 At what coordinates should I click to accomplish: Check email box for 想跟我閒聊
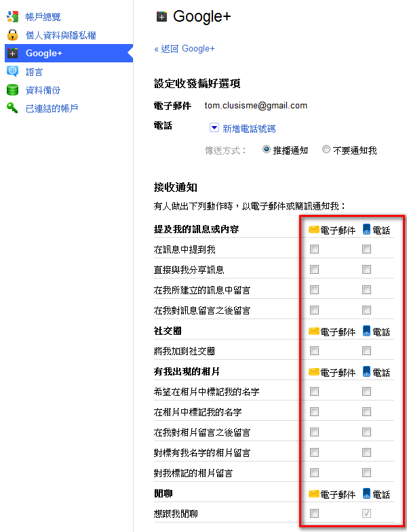pos(314,513)
